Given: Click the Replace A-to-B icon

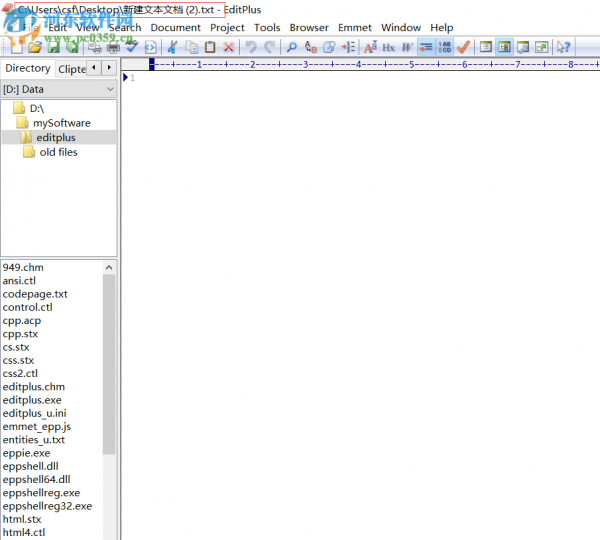Looking at the screenshot, I should [310, 47].
